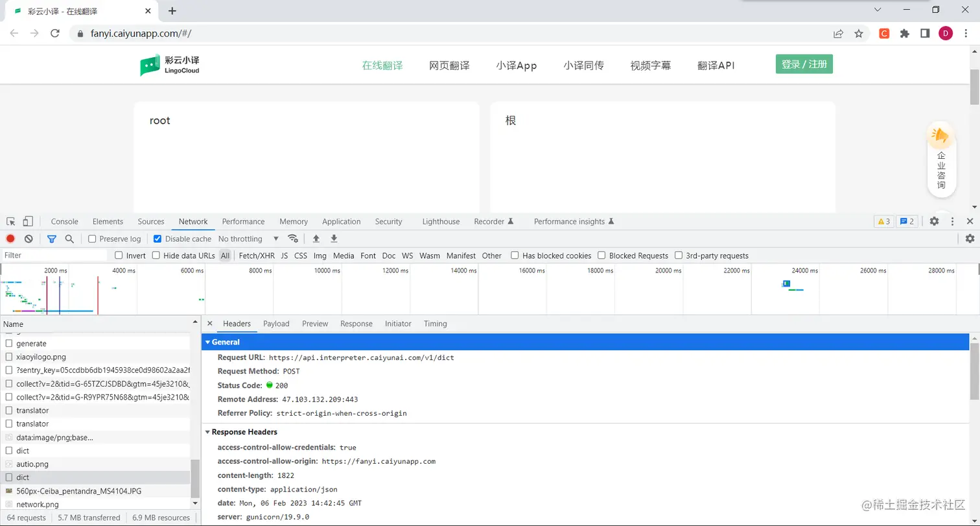Screen dimensions: 980x526
Task: Click the warnings badge showing 3
Action: pyautogui.click(x=884, y=221)
